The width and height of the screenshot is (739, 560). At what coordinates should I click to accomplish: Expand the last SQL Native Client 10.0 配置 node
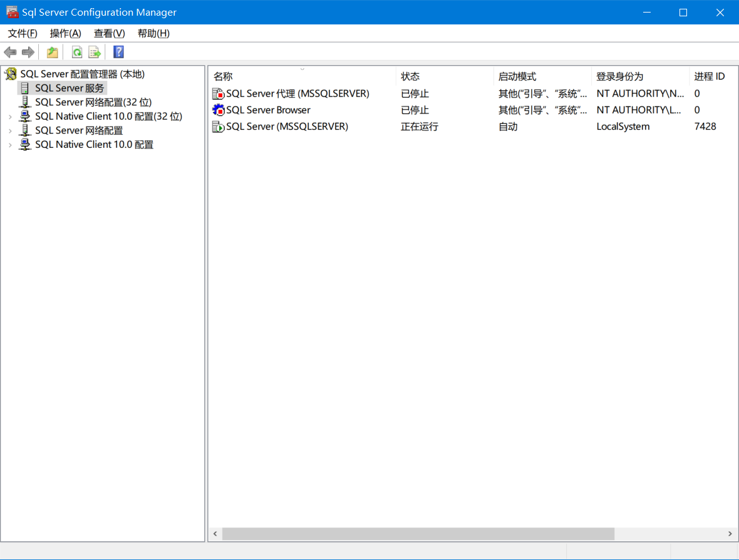[x=10, y=145]
